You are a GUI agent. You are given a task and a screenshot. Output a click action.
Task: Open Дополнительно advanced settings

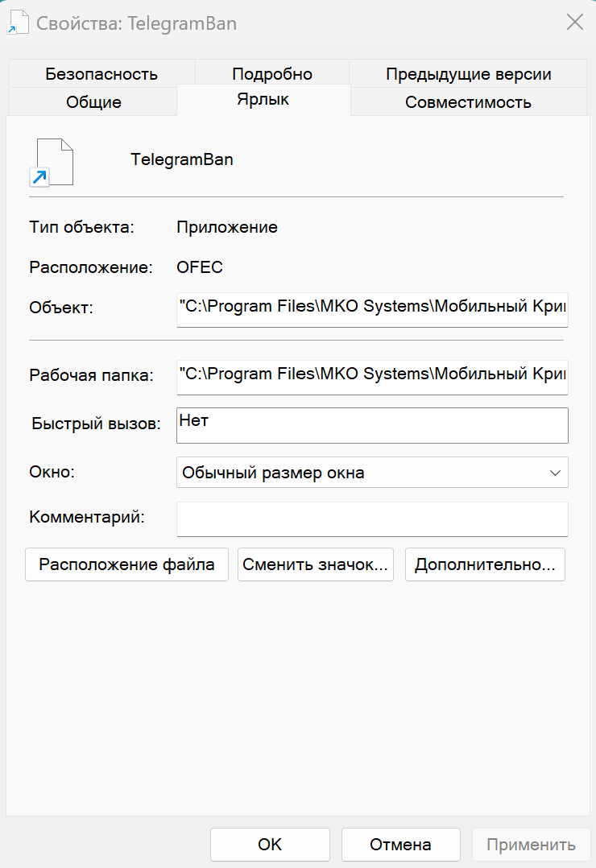pos(485,564)
